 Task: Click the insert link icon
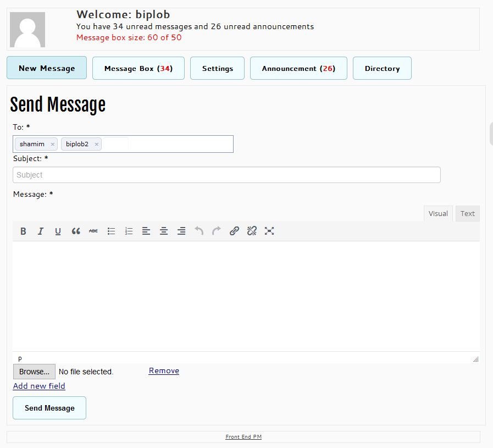234,231
